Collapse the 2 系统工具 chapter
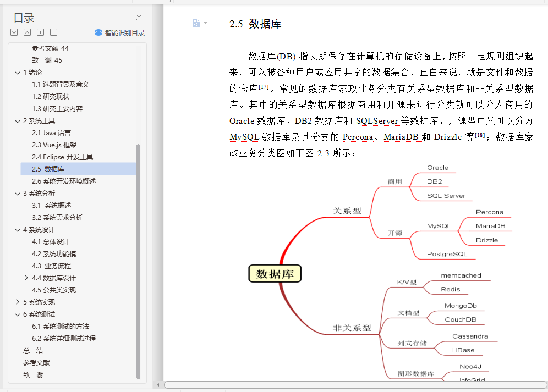The height and width of the screenshot is (392, 548). (18, 122)
